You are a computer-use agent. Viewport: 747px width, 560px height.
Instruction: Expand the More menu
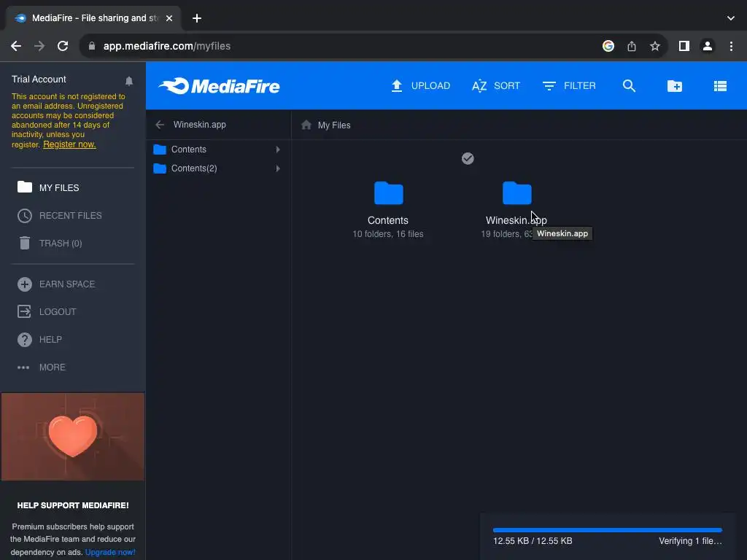click(x=42, y=367)
